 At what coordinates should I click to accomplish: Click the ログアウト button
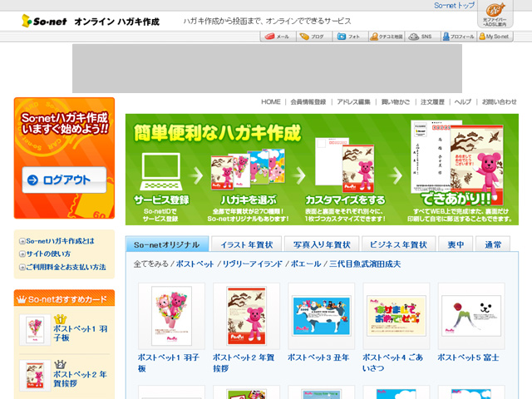click(65, 180)
